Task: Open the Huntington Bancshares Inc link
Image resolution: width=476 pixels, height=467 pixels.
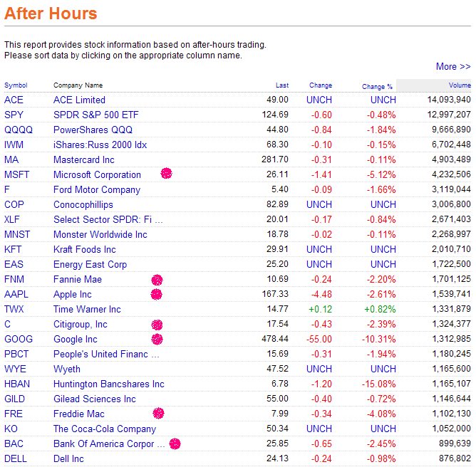Action: pos(108,384)
